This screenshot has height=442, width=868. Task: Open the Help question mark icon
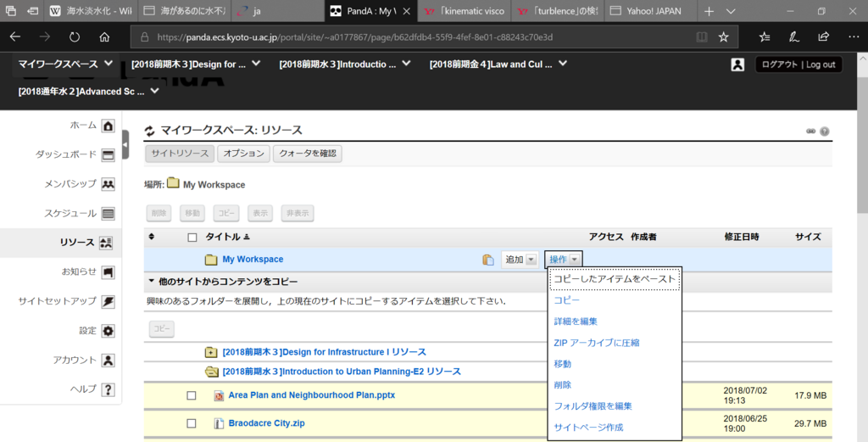point(108,389)
